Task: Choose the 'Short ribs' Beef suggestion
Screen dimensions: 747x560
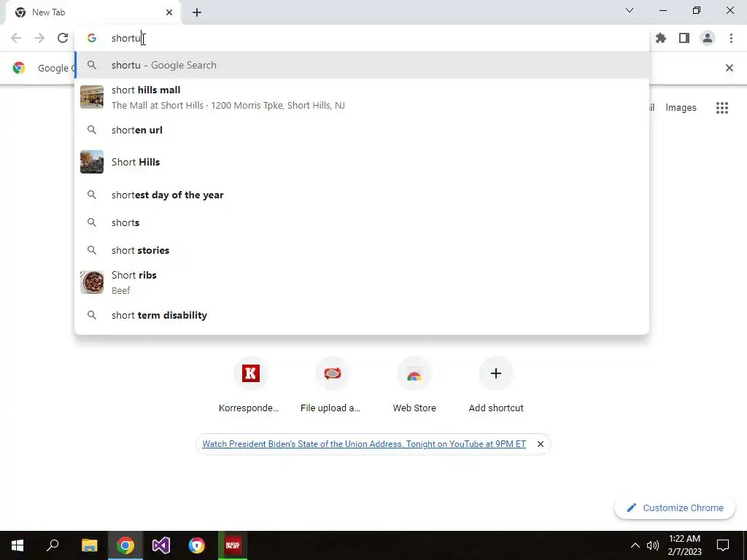Action: pyautogui.click(x=362, y=282)
